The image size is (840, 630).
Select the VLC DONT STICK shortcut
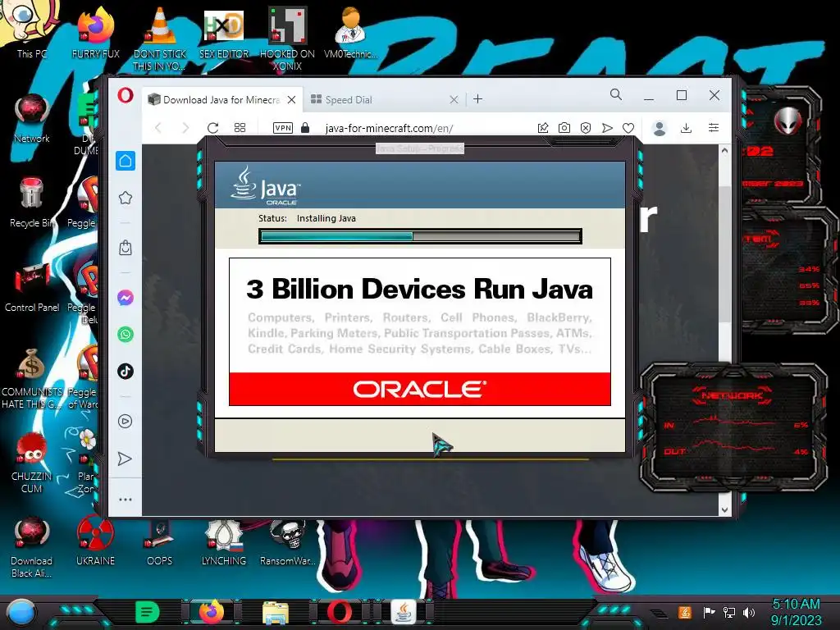point(160,39)
